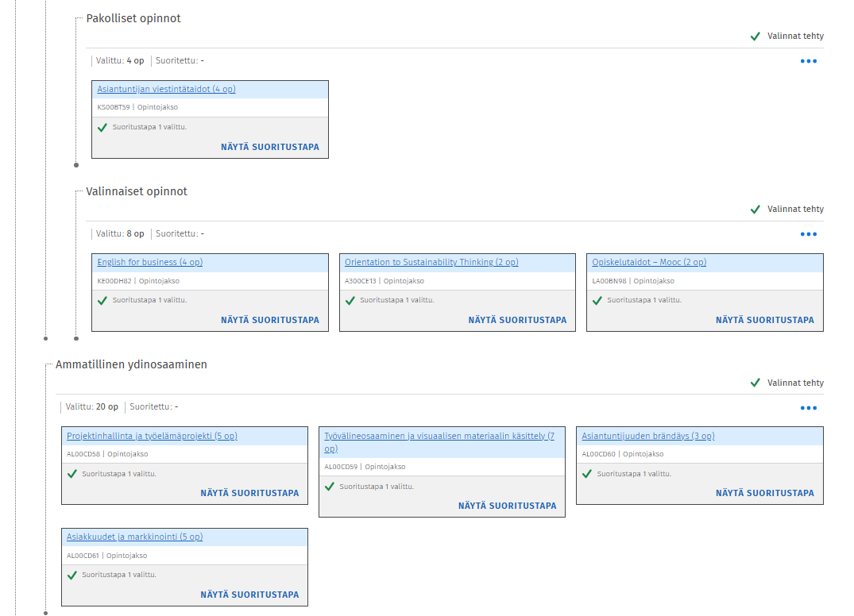Select the Valinnaiset opinnot section heading
Image resolution: width=854 pixels, height=616 pixels.
(137, 191)
